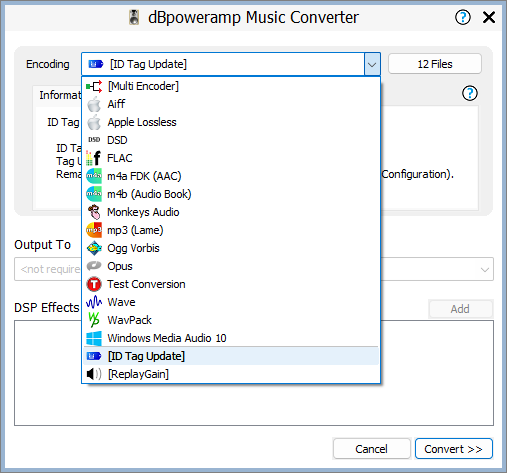Click the m4b Audio Book icon
The height and width of the screenshot is (473, 507).
(x=94, y=194)
